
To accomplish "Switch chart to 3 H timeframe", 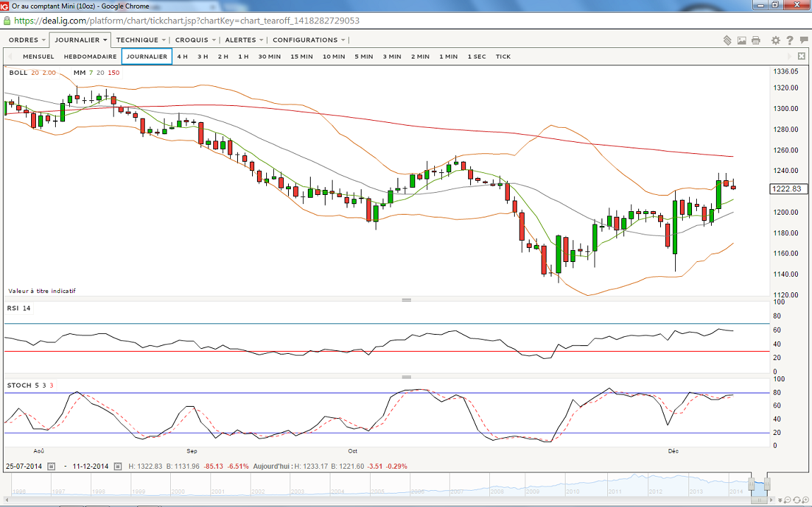I will tap(203, 56).
